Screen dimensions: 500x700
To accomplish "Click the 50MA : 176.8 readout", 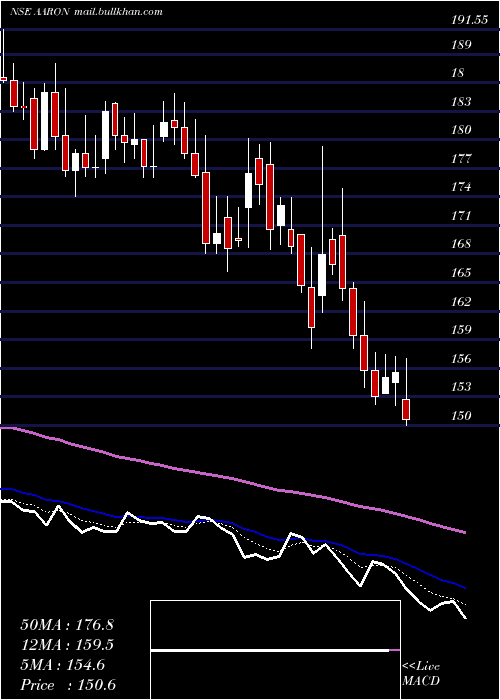I will (x=67, y=625).
